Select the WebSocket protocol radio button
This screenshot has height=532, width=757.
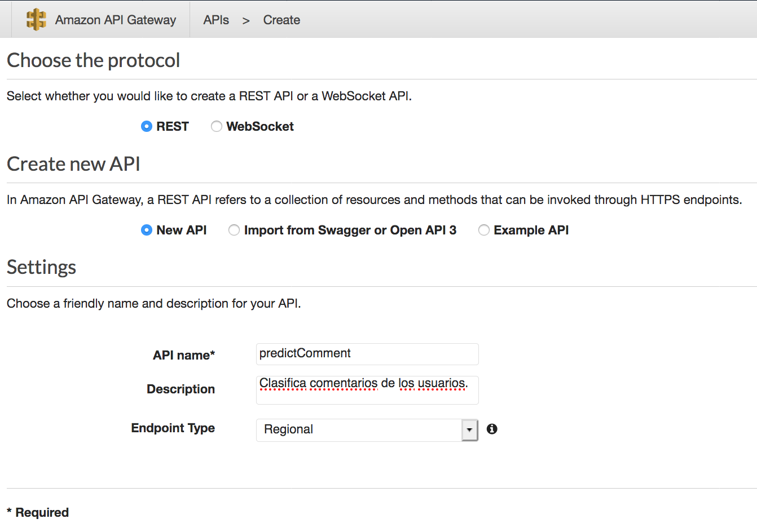point(217,126)
